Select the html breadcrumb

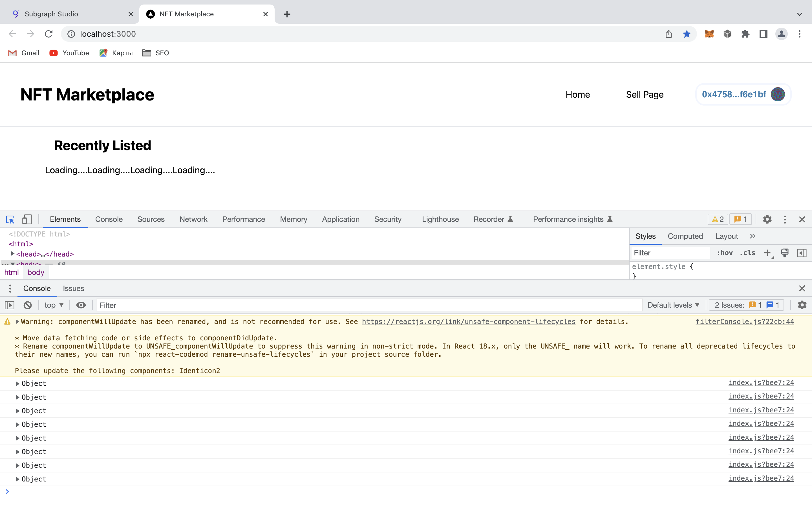tap(11, 272)
